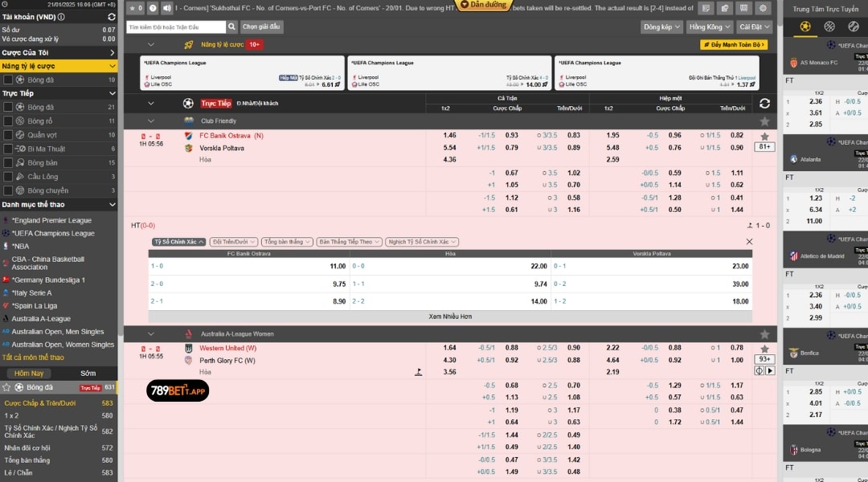
Task: Tick the Bi Ma Thuật checkbox
Action: [x=8, y=149]
